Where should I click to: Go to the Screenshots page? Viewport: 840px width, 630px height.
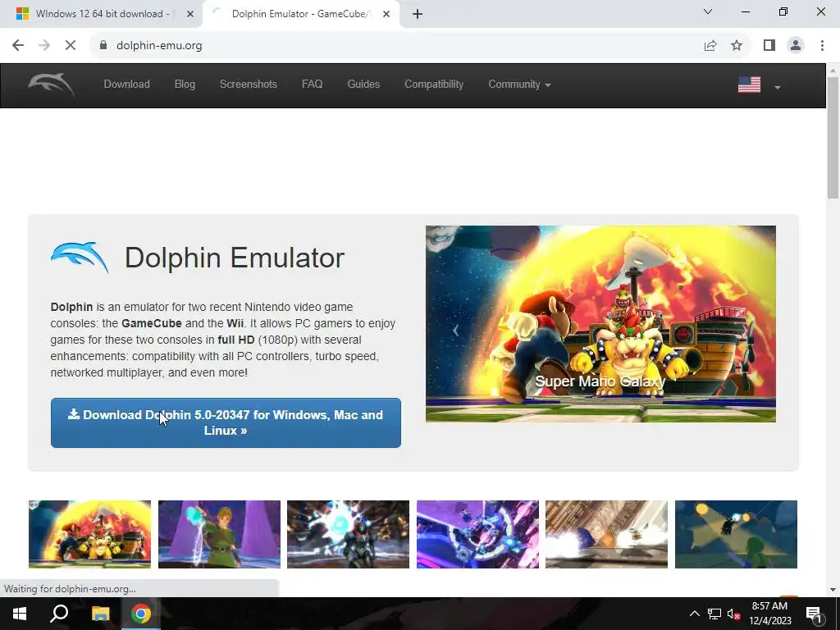248,84
